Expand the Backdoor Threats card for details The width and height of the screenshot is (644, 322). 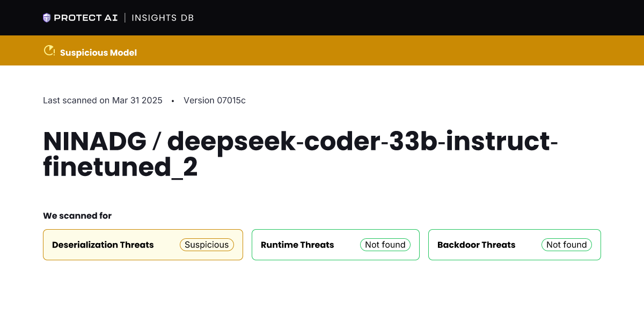pos(514,245)
